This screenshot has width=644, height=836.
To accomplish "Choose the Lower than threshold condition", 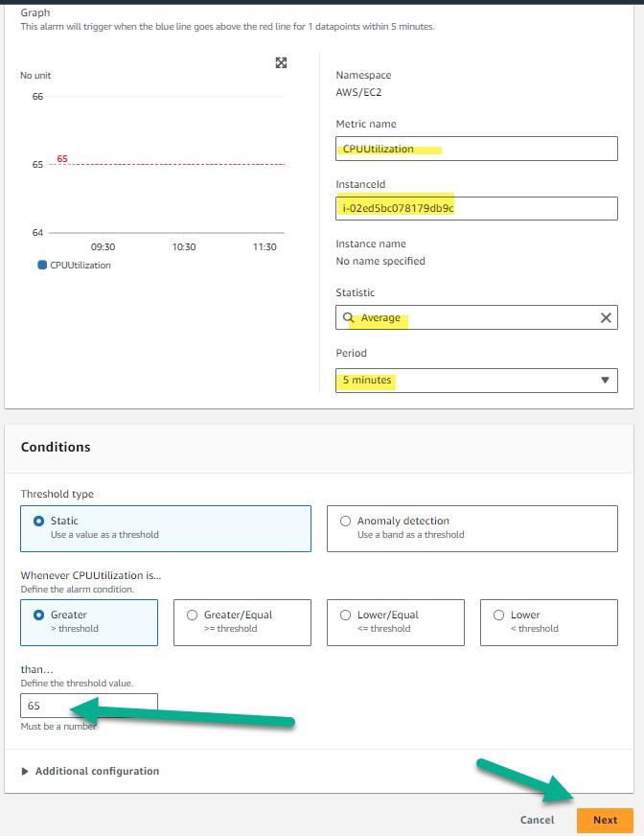I will (499, 615).
